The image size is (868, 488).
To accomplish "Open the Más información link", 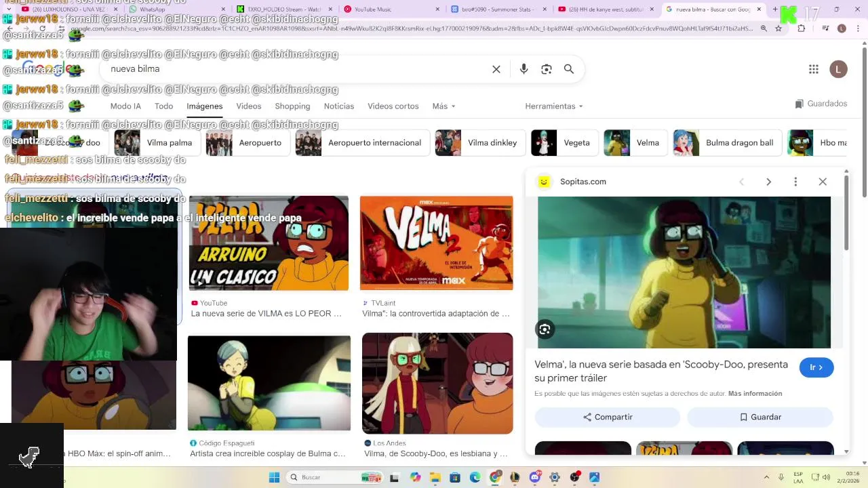I will (x=755, y=394).
